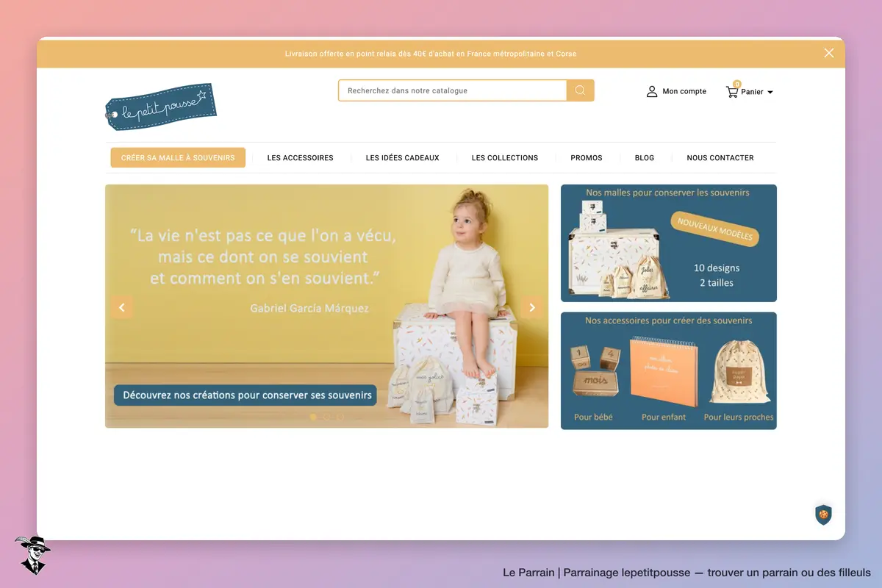
Task: Click the Livraison offerte announcement text
Action: point(431,54)
